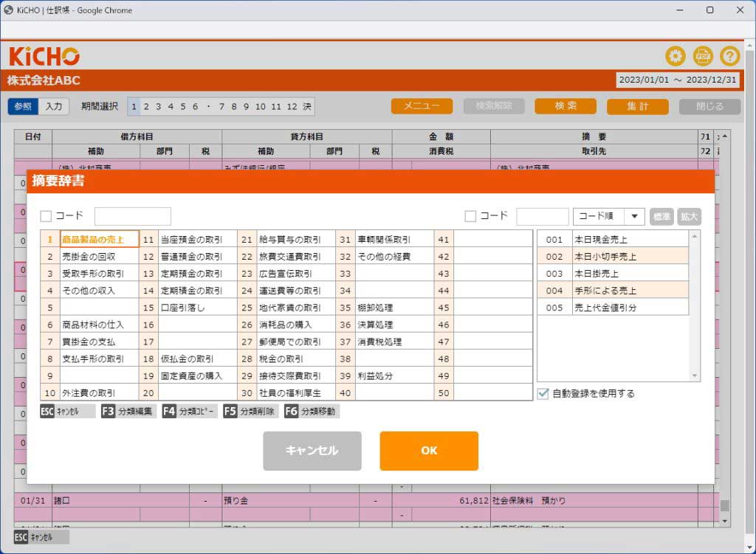Uncheck 自動登録を使用する checkbox
Image resolution: width=756 pixels, height=554 pixels.
543,394
